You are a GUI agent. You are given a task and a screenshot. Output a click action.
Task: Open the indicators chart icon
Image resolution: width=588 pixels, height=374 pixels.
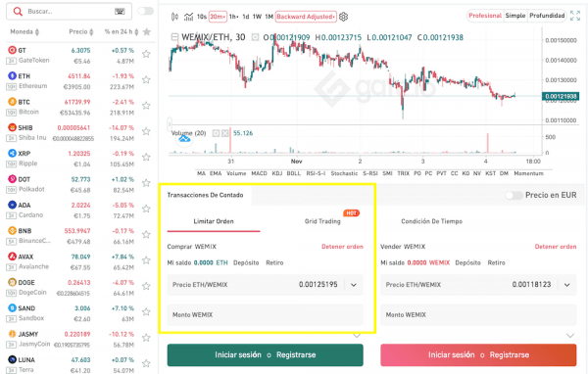pos(188,17)
